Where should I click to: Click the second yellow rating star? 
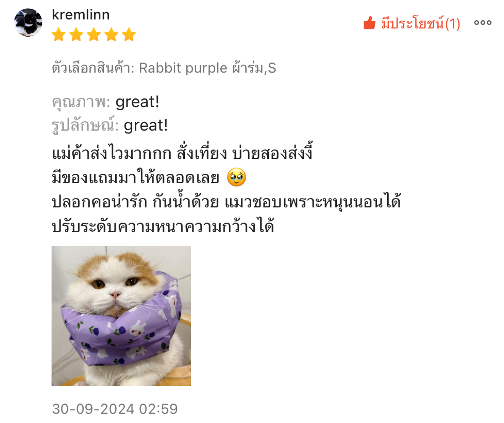click(76, 34)
